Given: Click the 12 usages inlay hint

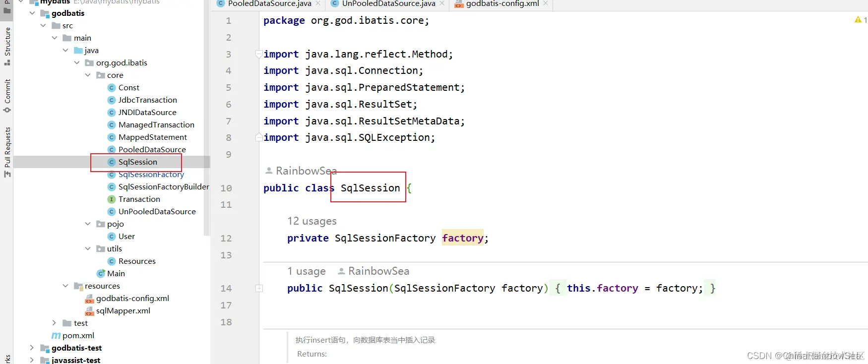Looking at the screenshot, I should (312, 221).
